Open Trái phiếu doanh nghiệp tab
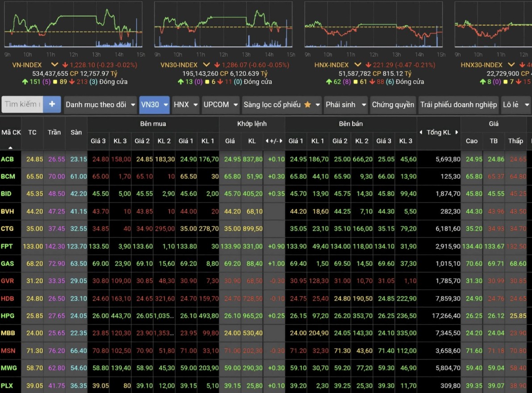Viewport: 532px width, 393px height. point(458,105)
